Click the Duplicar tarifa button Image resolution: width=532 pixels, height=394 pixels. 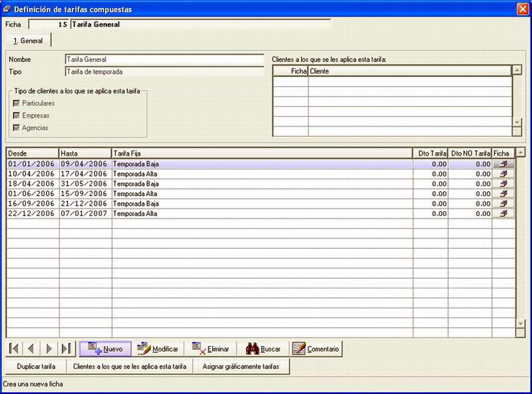(x=36, y=366)
